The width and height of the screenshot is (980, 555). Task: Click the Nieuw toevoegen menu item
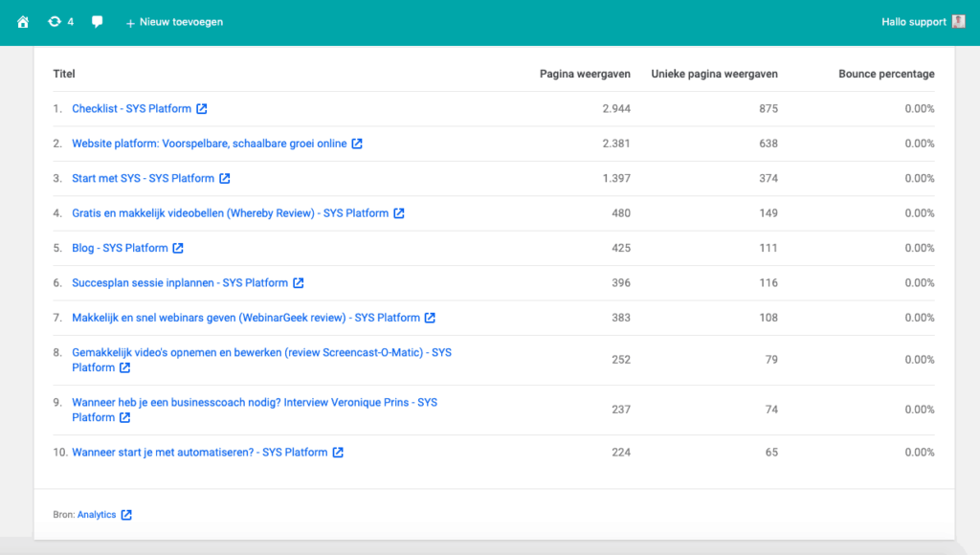174,22
